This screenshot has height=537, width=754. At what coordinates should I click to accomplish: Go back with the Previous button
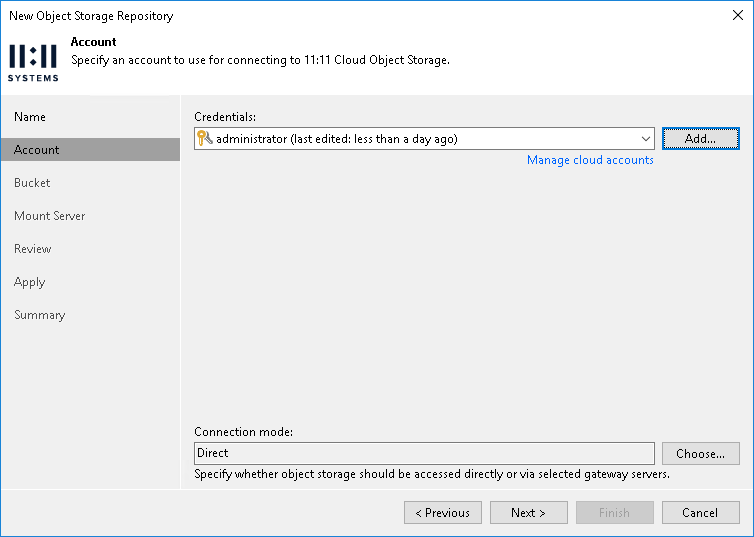point(442,512)
